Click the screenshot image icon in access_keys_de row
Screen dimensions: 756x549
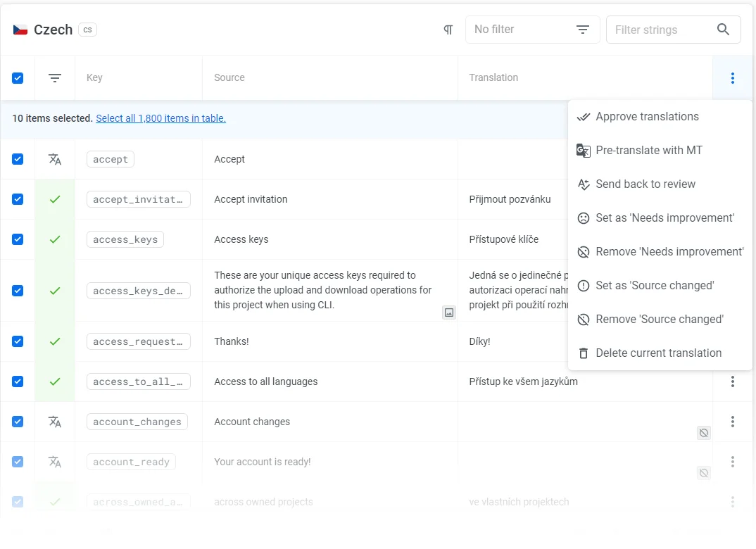coord(448,312)
